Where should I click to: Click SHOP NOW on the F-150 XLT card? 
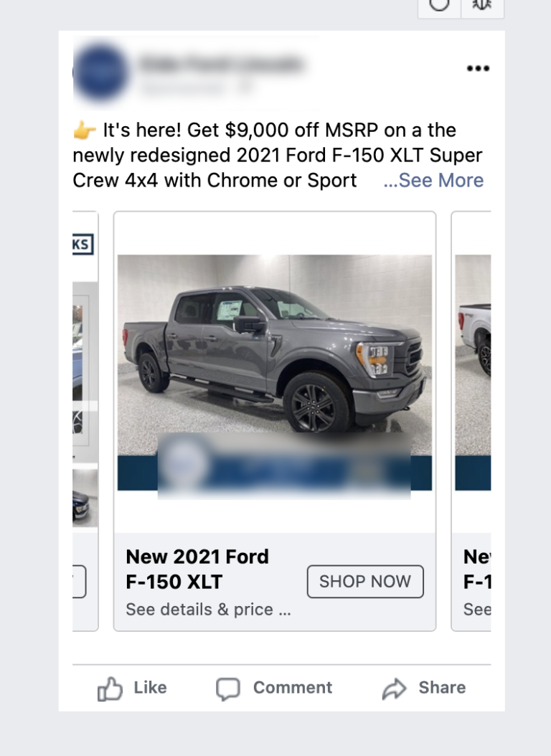(x=365, y=582)
